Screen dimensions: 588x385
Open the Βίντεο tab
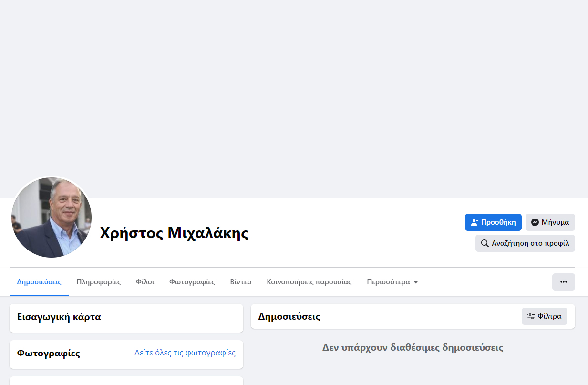(241, 282)
